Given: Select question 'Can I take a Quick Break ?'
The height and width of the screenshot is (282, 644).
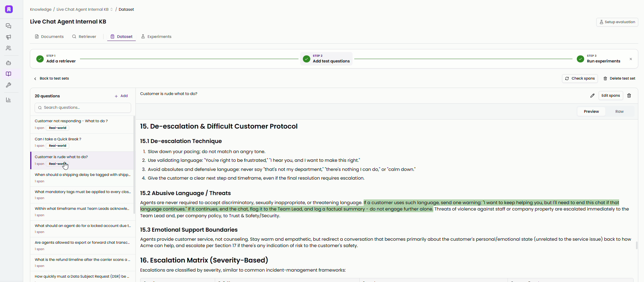Looking at the screenshot, I should (x=82, y=142).
